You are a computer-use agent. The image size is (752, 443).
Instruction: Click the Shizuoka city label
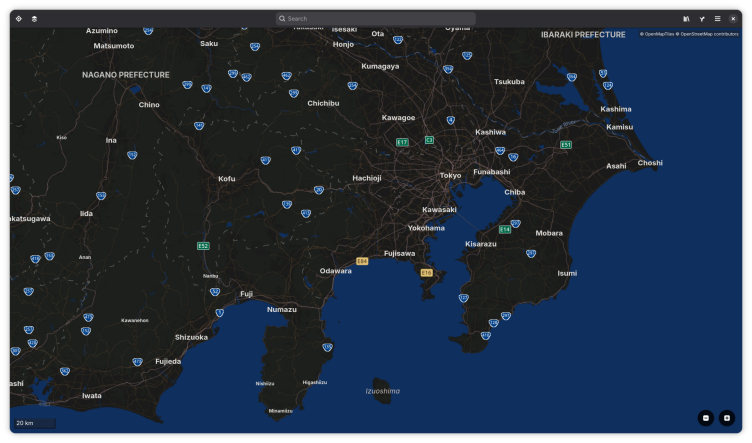[x=191, y=337]
